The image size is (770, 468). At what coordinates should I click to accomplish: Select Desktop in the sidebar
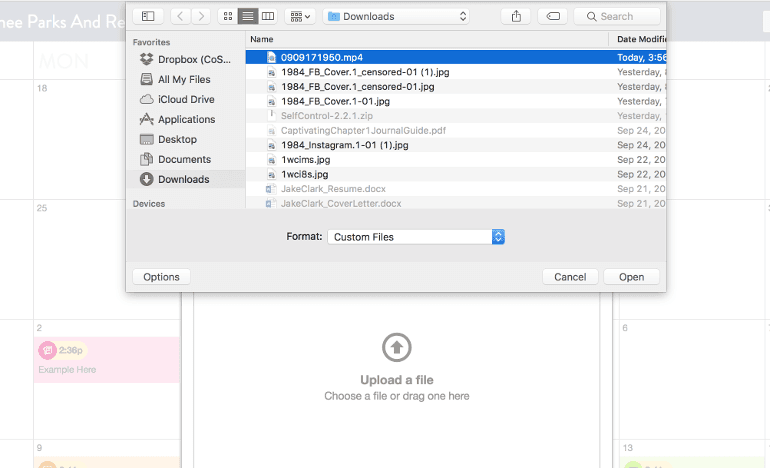coord(177,139)
